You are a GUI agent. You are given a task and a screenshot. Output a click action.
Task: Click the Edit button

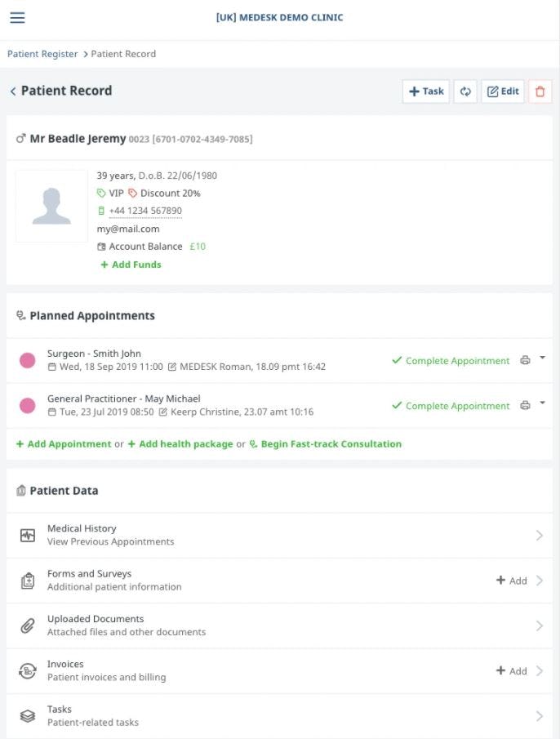[x=503, y=91]
